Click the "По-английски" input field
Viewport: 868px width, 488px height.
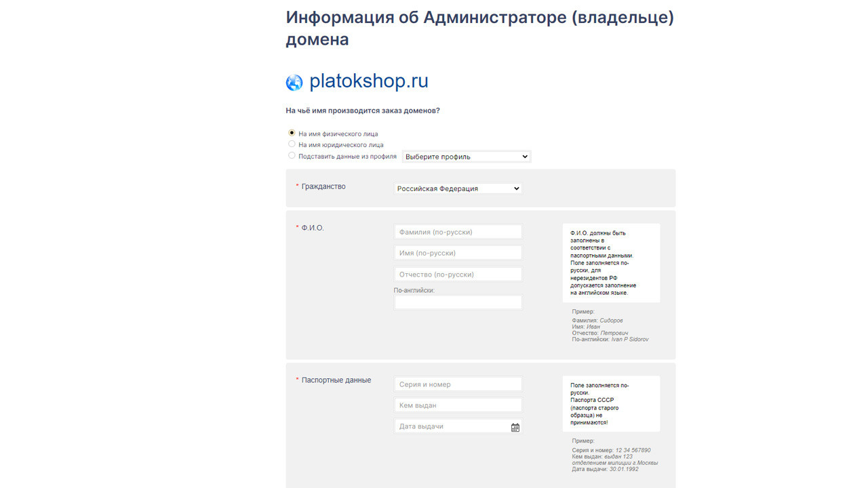point(458,302)
